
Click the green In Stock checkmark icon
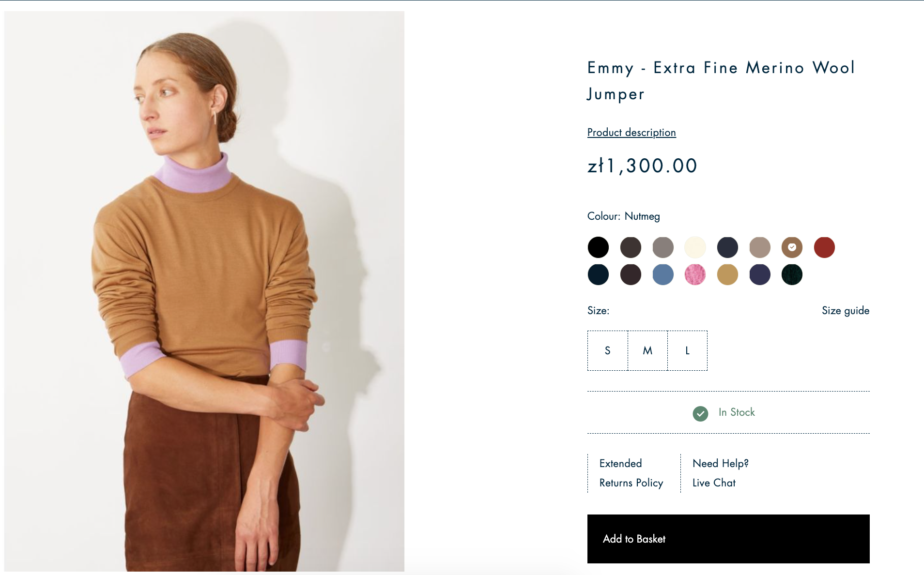(700, 413)
